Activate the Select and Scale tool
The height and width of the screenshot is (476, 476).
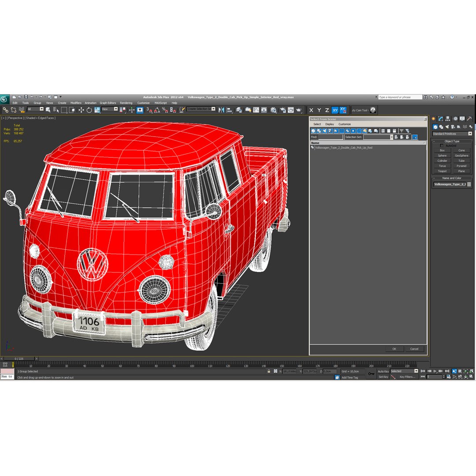[x=97, y=110]
